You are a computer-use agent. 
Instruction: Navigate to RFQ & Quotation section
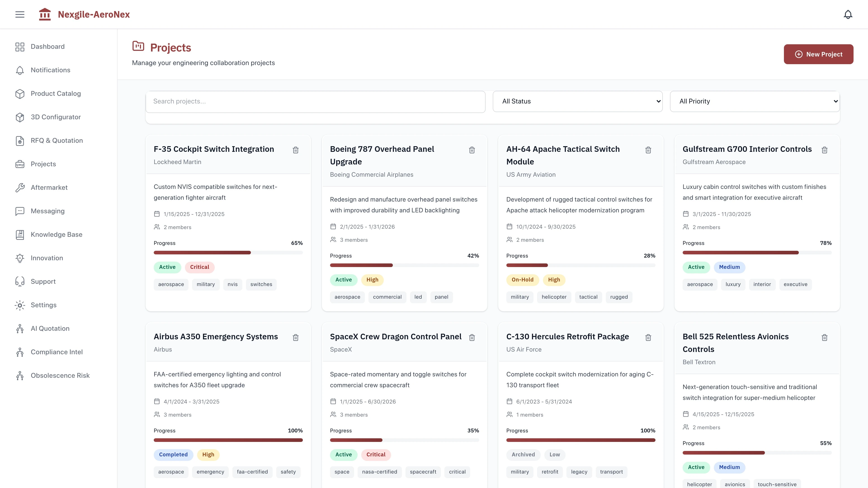57,141
